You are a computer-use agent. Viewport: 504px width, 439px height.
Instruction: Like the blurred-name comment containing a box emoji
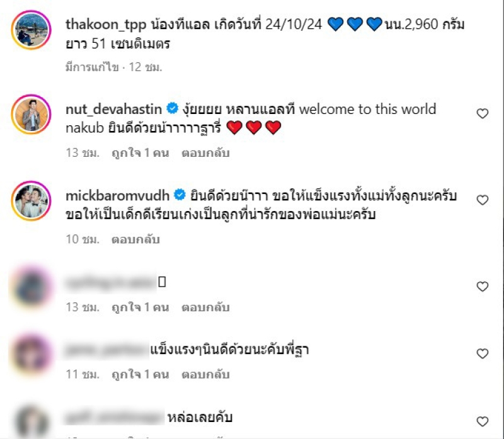[x=482, y=287]
